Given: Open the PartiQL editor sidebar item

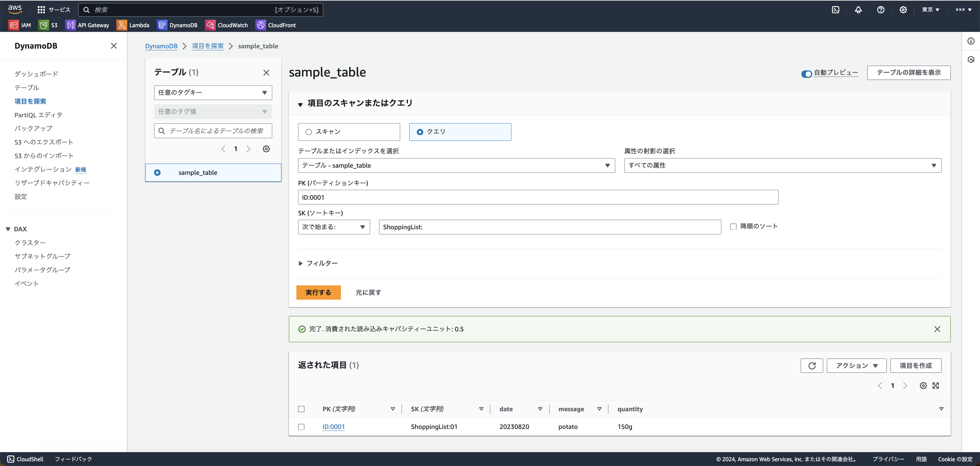Looking at the screenshot, I should pyautogui.click(x=38, y=115).
